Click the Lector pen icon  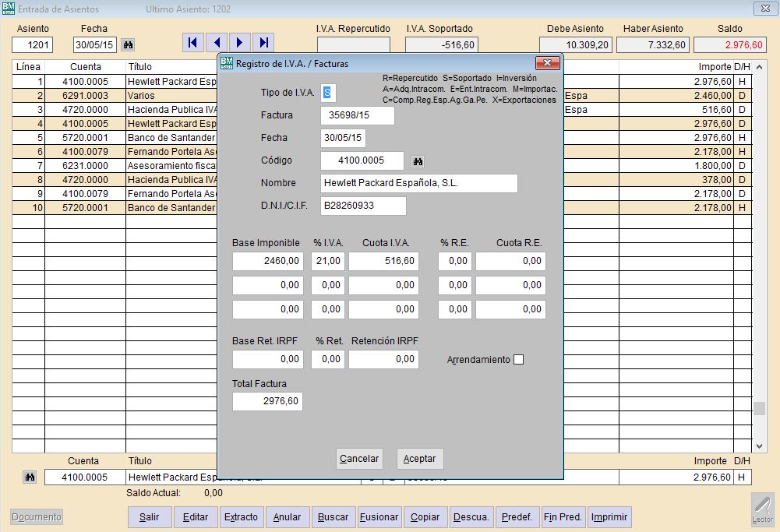763,508
